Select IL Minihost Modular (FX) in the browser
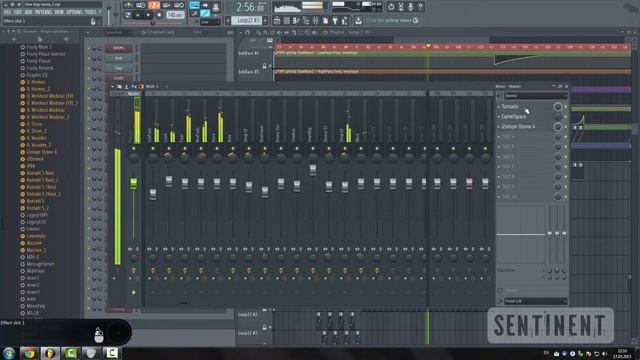This screenshot has width=640, height=360. coord(50,96)
